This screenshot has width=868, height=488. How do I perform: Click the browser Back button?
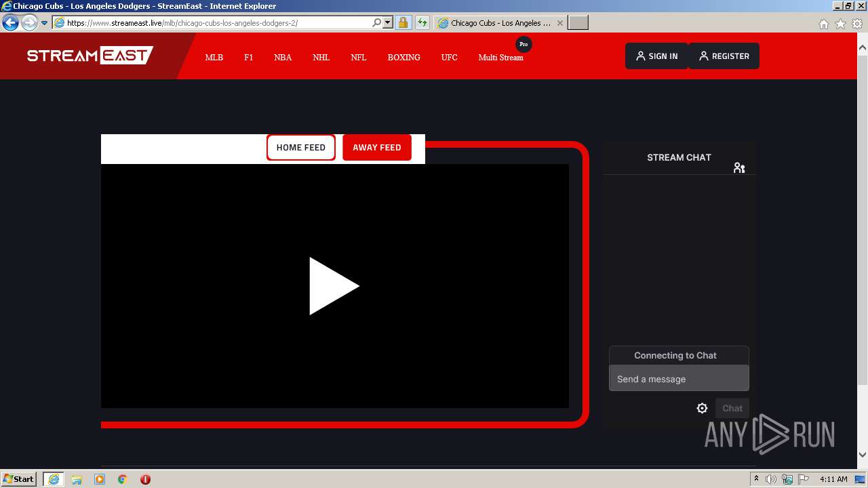[10, 23]
